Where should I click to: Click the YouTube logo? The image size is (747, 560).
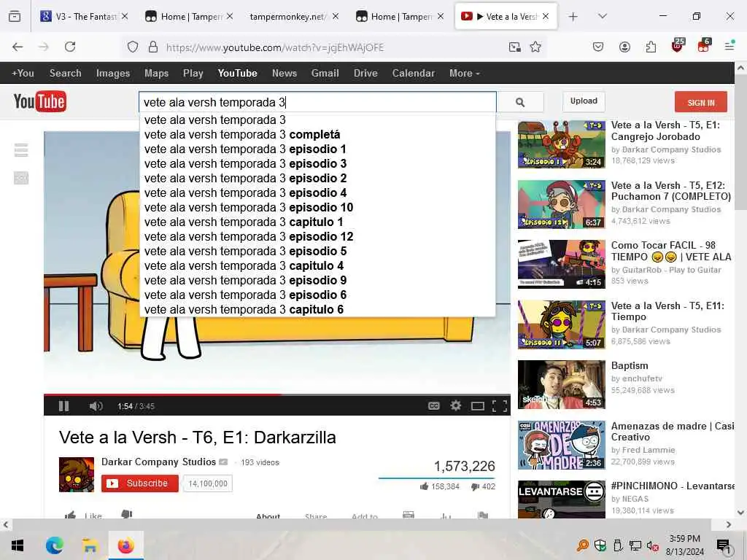(40, 101)
